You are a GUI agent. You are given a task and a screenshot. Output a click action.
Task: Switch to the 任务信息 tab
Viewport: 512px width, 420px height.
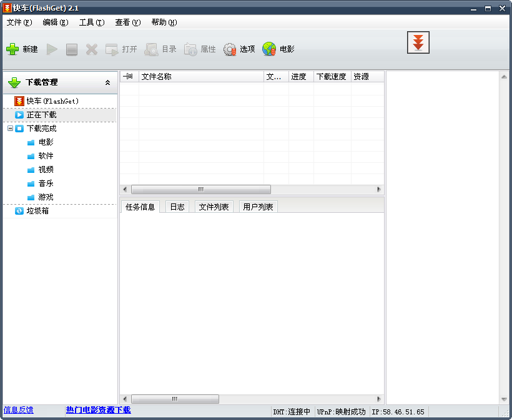(x=140, y=207)
